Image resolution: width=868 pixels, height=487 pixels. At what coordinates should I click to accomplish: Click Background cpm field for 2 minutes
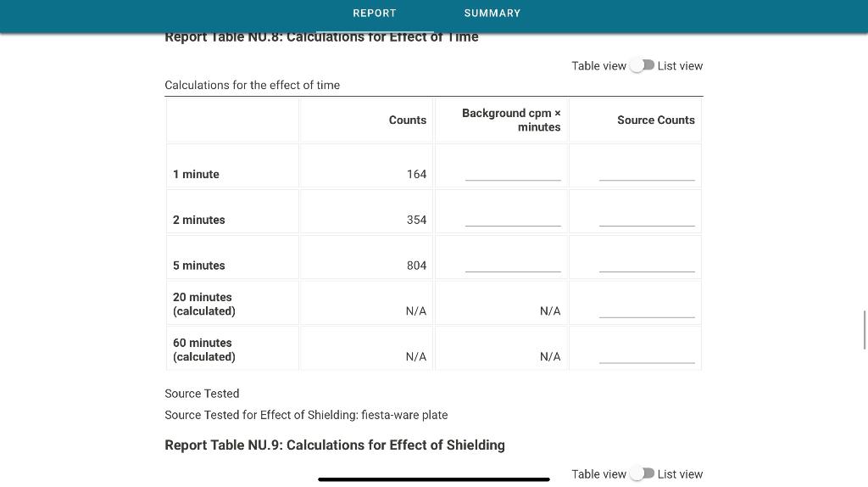513,218
